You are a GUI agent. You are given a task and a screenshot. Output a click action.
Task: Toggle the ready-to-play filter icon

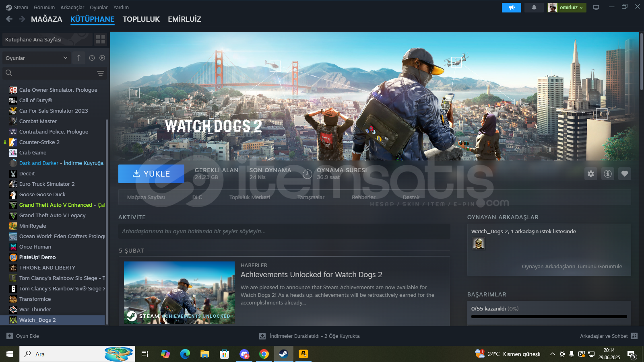pyautogui.click(x=102, y=58)
